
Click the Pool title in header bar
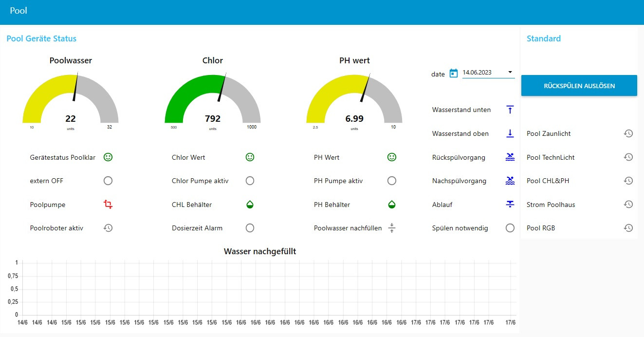(18, 10)
